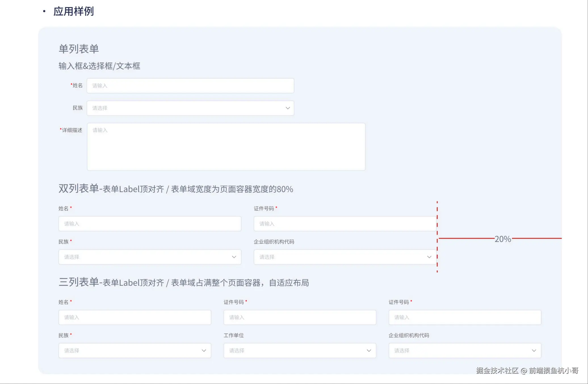Image resolution: width=588 pixels, height=384 pixels.
Task: Click the 详细描述 textarea
Action: (x=226, y=147)
